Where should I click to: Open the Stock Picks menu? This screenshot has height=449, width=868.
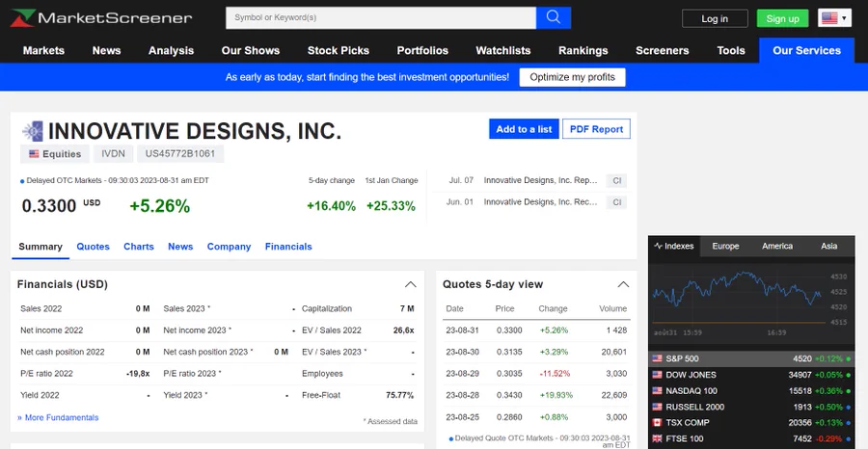[x=339, y=50]
